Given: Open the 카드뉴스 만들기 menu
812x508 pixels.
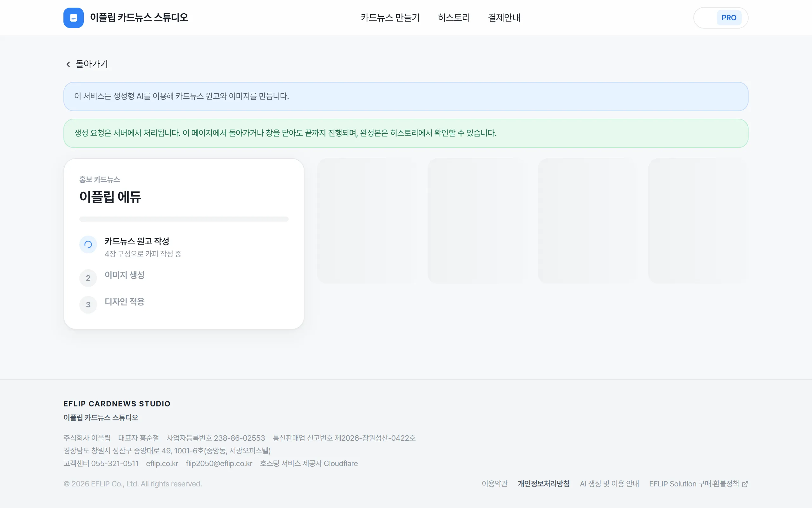Looking at the screenshot, I should tap(390, 17).
